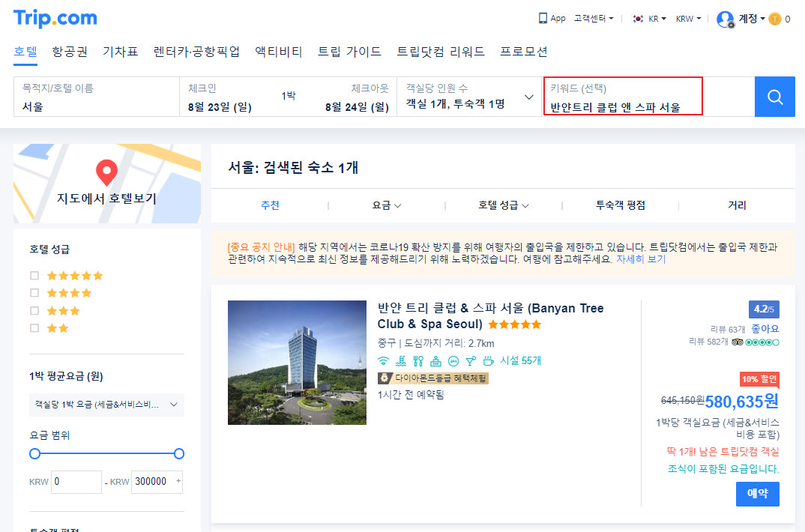Screen dimensions: 805x532
Task: Click the blue search magnifier button
Action: [x=775, y=97]
